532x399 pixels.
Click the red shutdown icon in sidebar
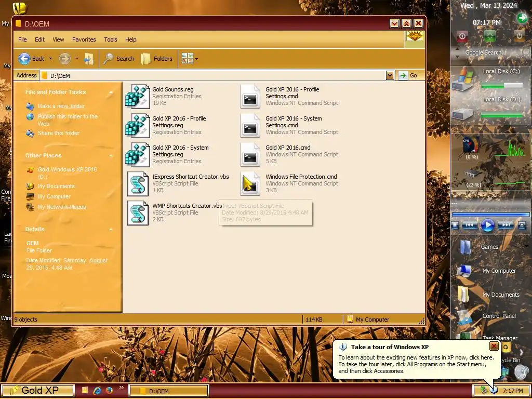point(462,36)
